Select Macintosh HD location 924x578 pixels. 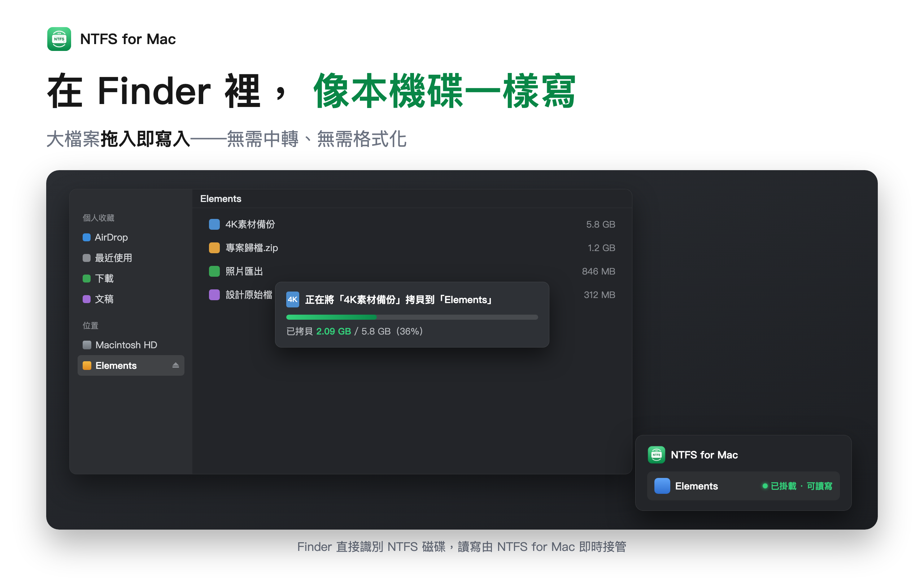(131, 345)
